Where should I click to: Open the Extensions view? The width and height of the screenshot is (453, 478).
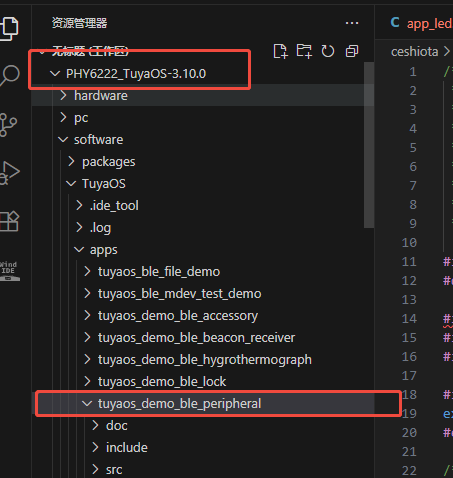click(x=9, y=221)
